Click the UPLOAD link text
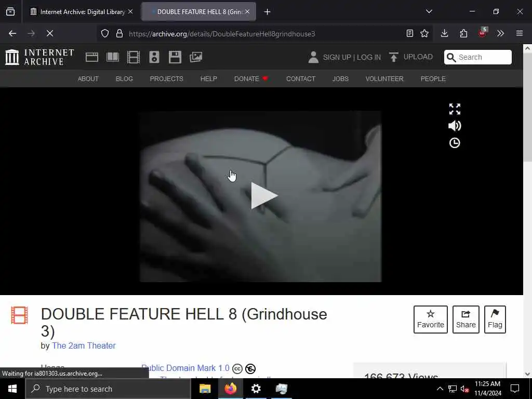 (418, 57)
